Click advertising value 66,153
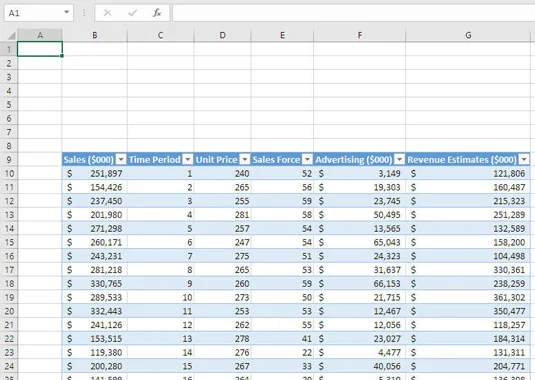535x380 pixels. [x=387, y=283]
